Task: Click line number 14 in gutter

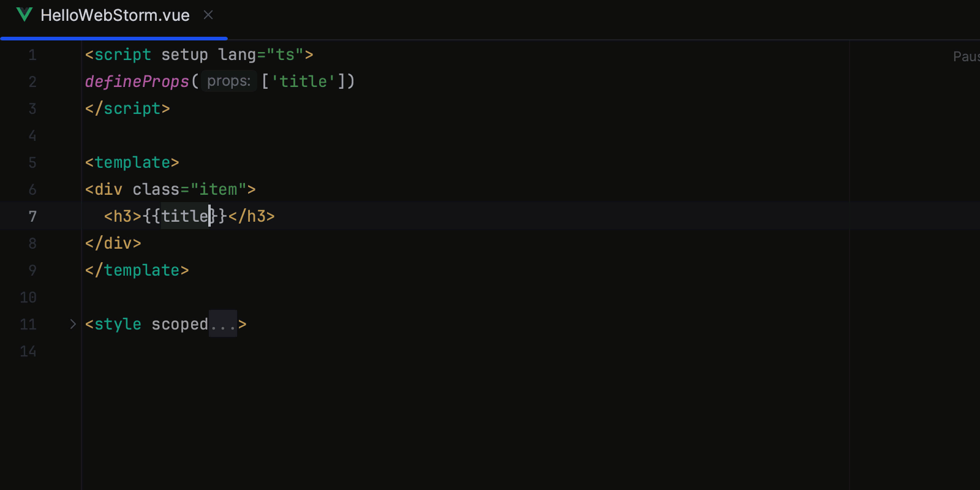Action: (28, 351)
